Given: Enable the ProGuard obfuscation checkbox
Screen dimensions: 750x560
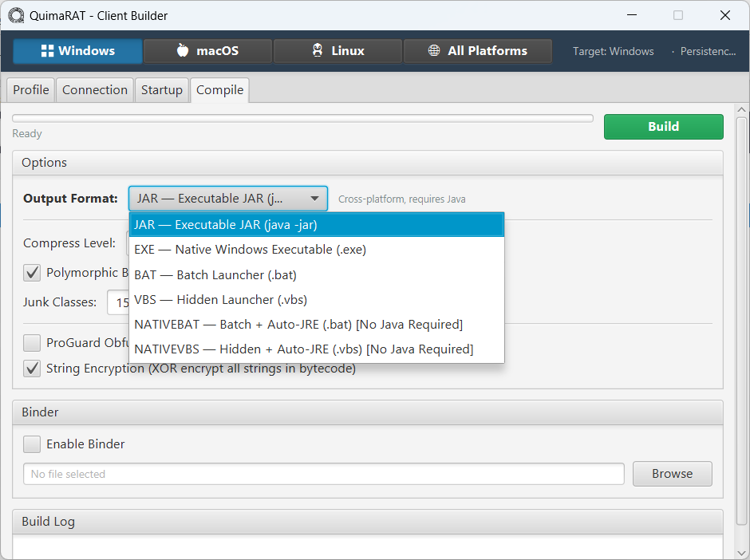Looking at the screenshot, I should coord(32,343).
